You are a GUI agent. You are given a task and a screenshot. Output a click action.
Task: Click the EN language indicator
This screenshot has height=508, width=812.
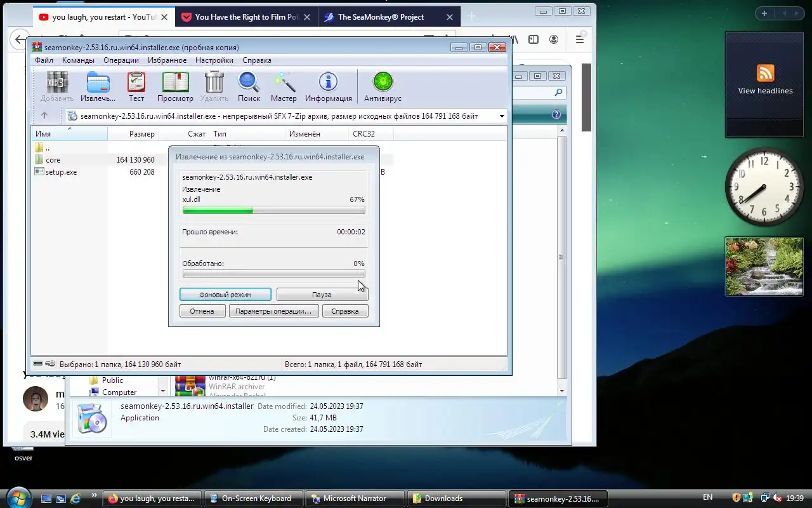[x=708, y=497]
